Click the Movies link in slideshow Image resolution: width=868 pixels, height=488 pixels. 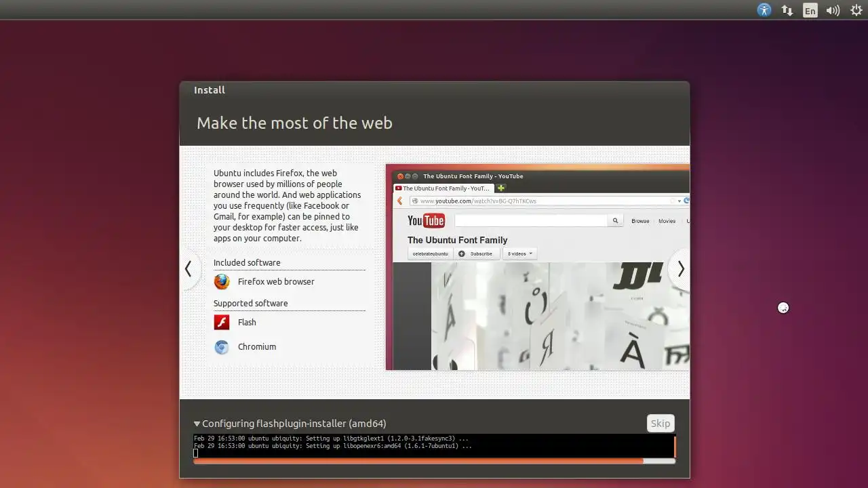coord(667,221)
